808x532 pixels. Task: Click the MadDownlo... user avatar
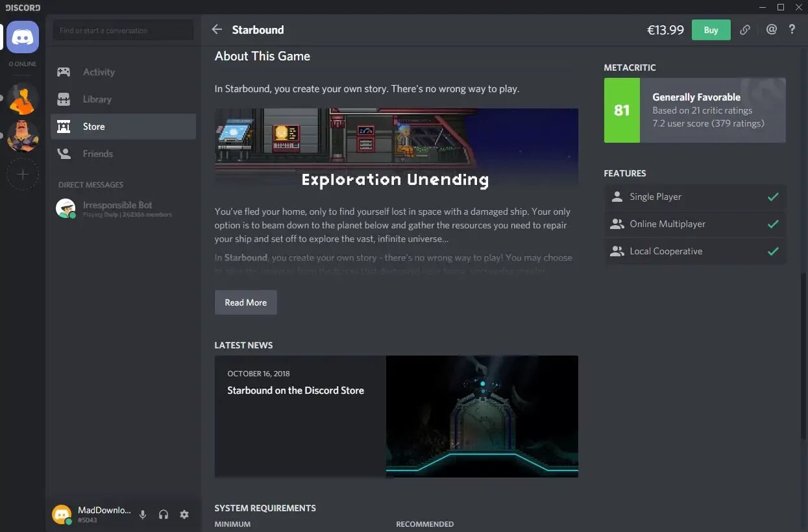pyautogui.click(x=62, y=514)
